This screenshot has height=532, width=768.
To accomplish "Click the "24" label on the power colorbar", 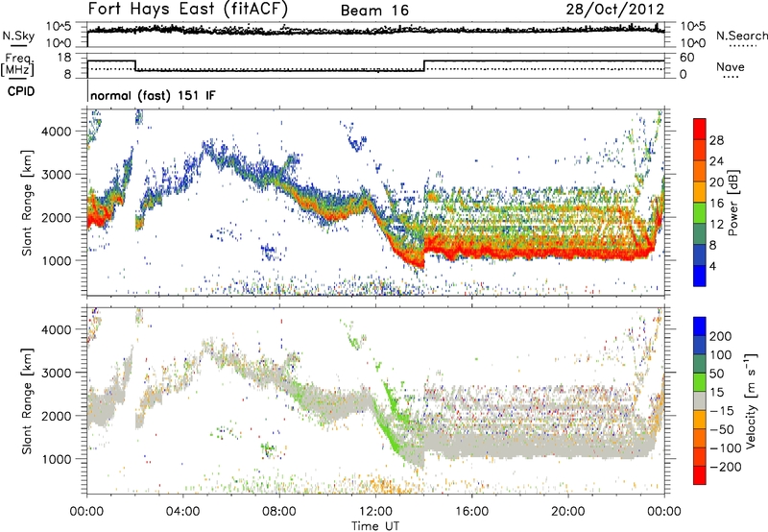I will 716,161.
